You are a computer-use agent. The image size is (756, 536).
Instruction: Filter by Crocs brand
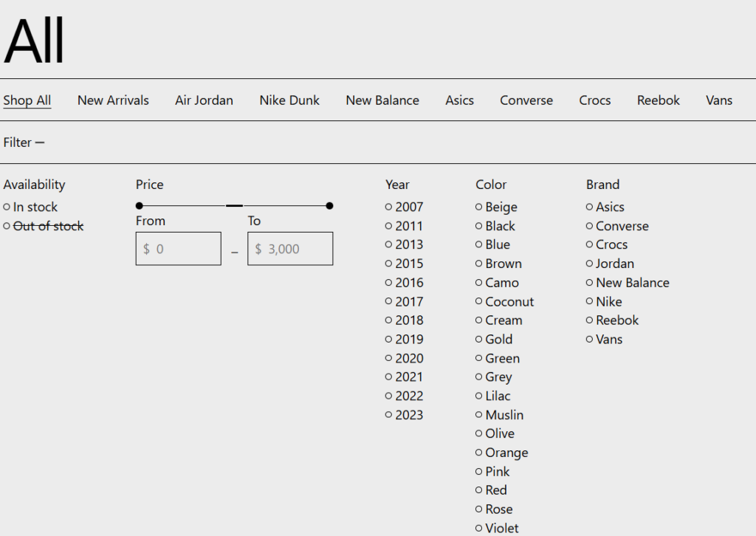(607, 245)
